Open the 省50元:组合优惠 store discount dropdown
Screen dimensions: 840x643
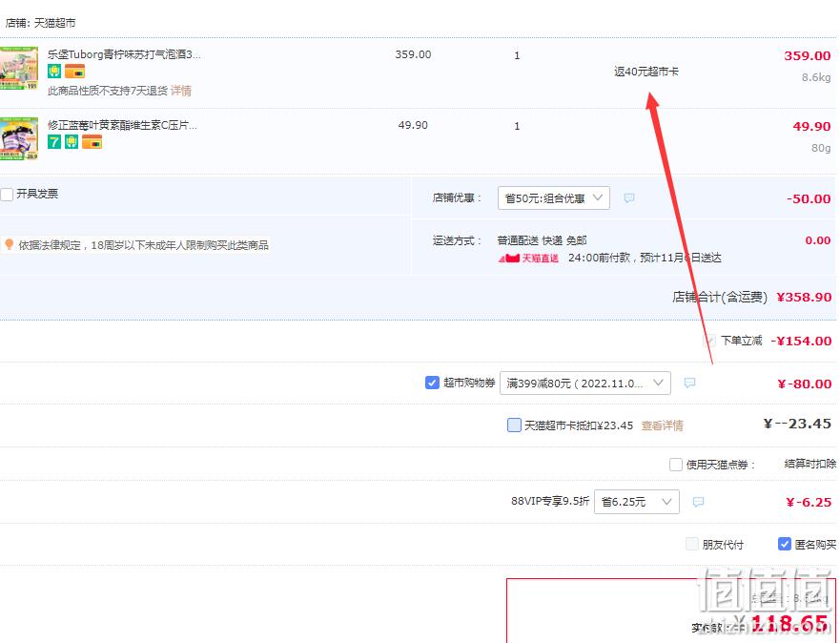tap(553, 198)
